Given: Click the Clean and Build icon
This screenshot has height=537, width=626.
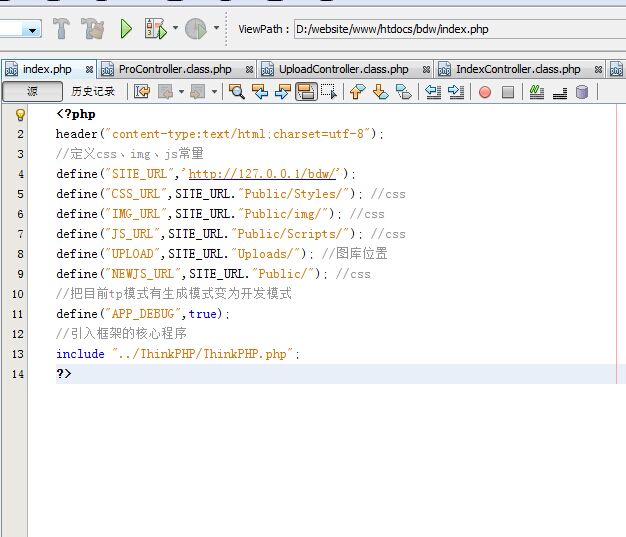Looking at the screenshot, I should point(93,29).
